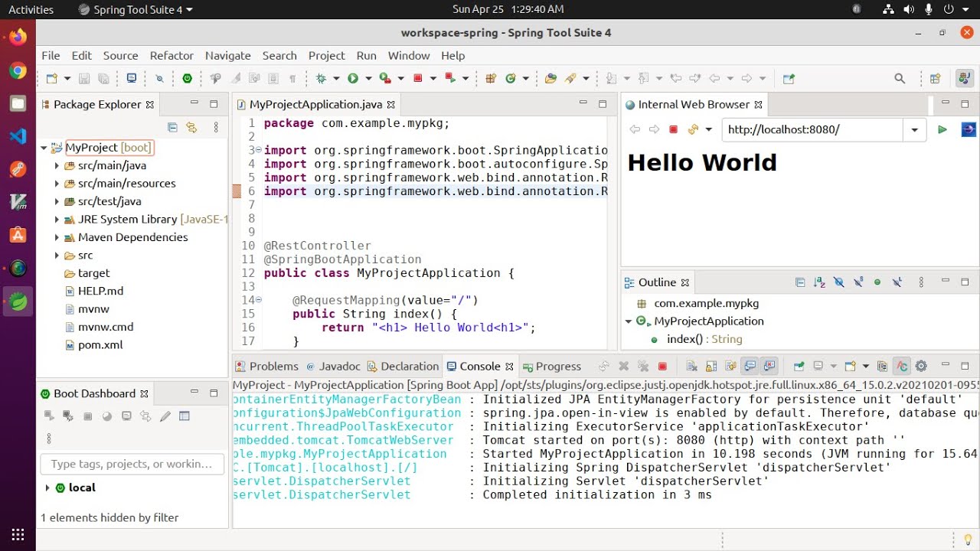The image size is (980, 551).
Task: Toggle Link with Editor in Package Explorer
Action: coord(191,128)
